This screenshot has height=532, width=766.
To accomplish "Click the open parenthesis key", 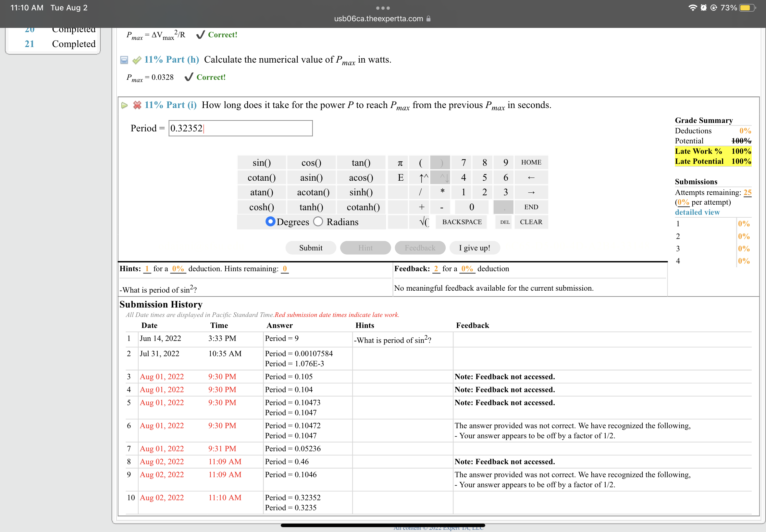I will click(420, 163).
